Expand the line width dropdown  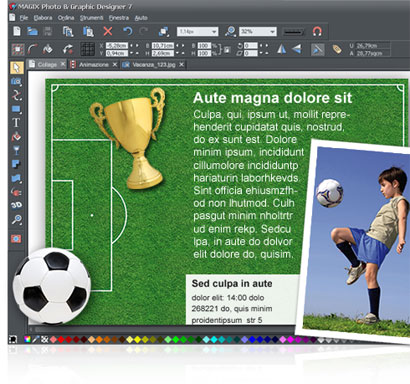click(198, 32)
